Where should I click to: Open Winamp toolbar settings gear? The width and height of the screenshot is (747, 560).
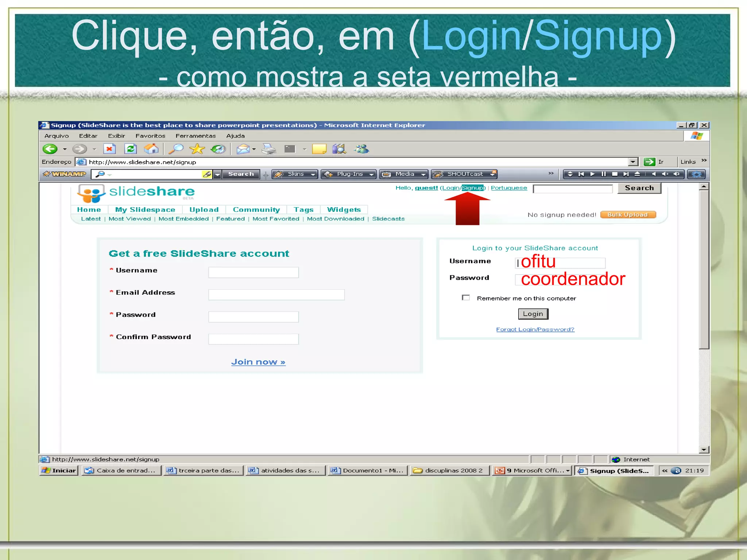coord(696,174)
